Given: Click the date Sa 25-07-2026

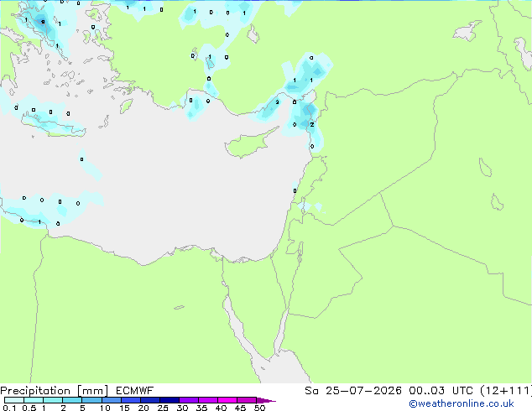Looking at the screenshot, I should coord(353,391).
